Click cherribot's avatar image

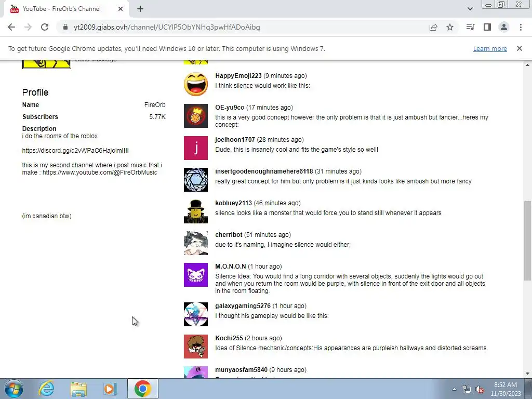coord(196,243)
